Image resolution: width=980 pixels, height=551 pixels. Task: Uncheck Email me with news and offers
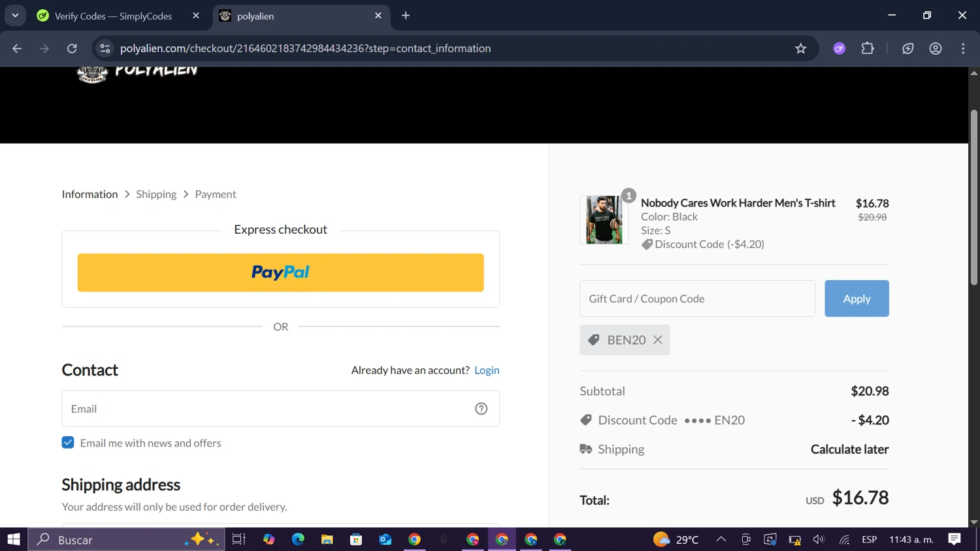click(x=68, y=443)
